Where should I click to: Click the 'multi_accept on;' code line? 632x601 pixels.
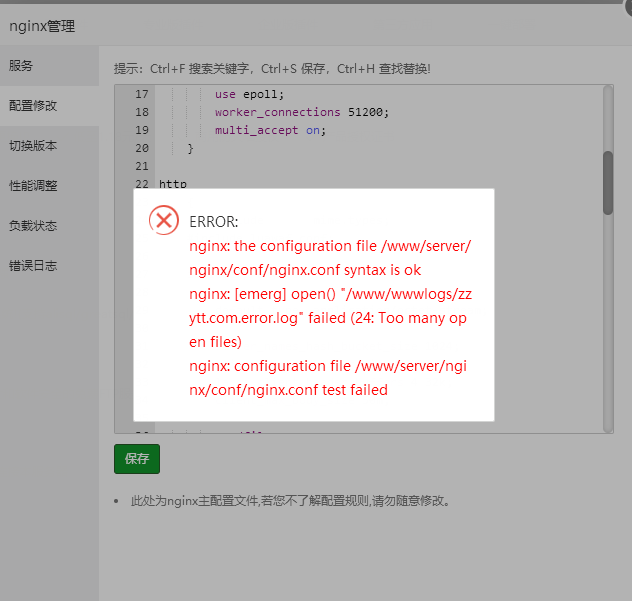tap(270, 130)
